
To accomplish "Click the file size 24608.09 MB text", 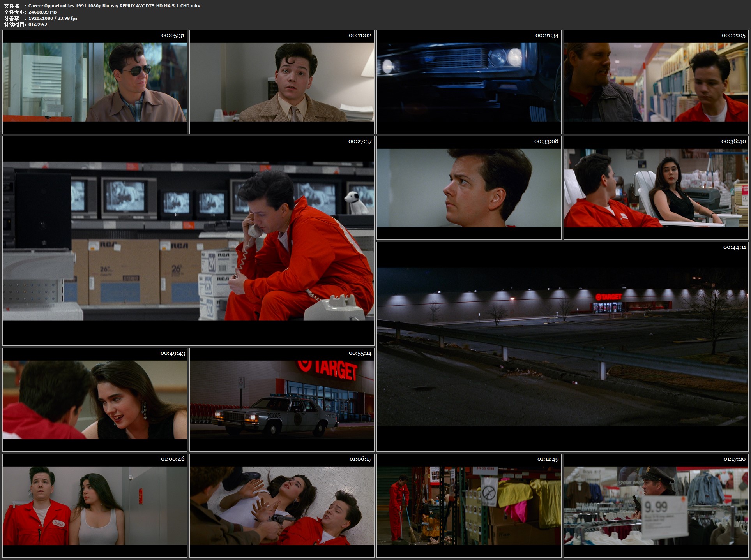I will tap(42, 12).
